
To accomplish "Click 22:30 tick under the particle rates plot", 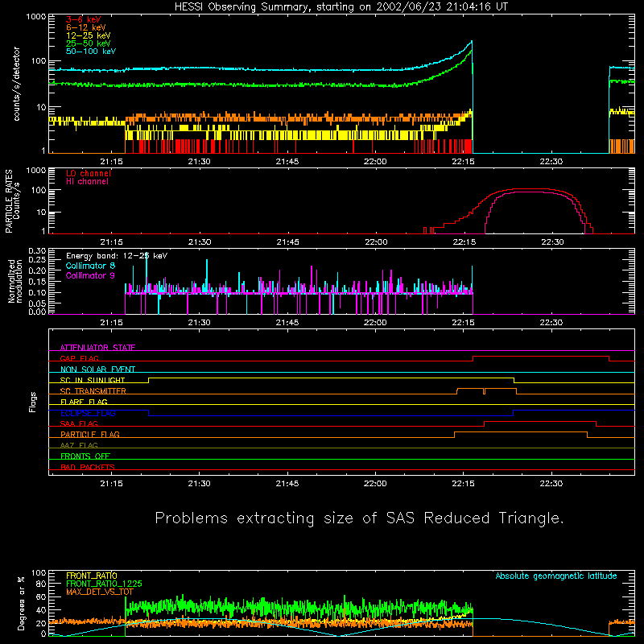I will point(552,242).
